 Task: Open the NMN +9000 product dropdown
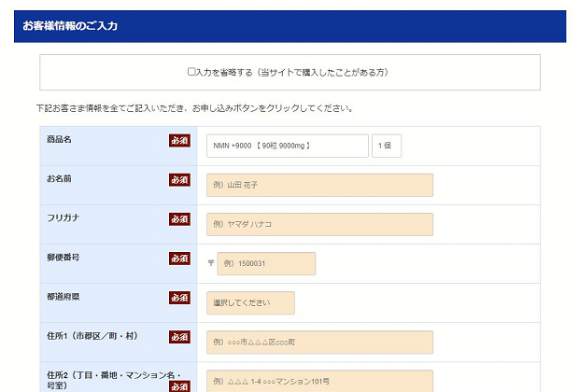coord(287,147)
